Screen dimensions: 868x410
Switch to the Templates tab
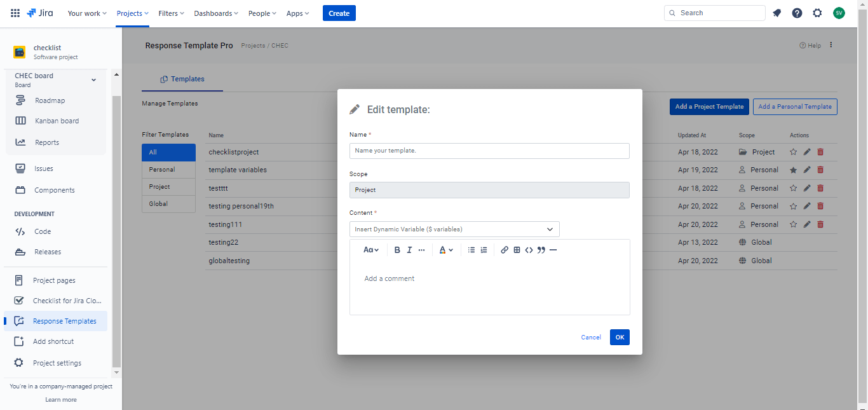182,79
